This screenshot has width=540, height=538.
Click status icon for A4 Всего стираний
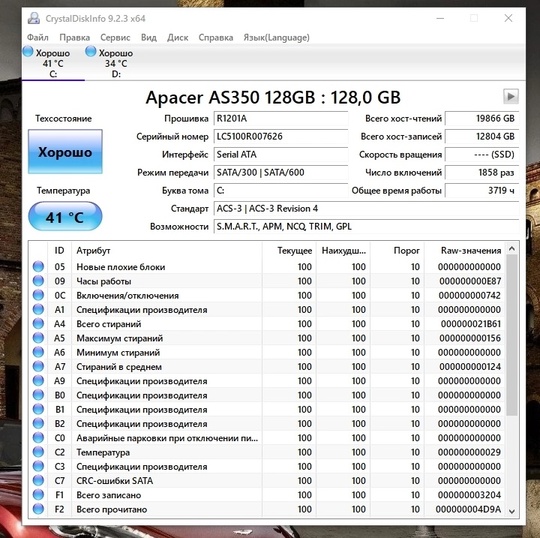click(x=38, y=324)
